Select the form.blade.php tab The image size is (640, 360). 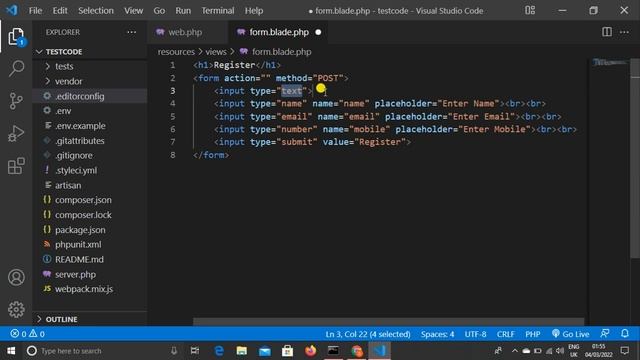279,32
